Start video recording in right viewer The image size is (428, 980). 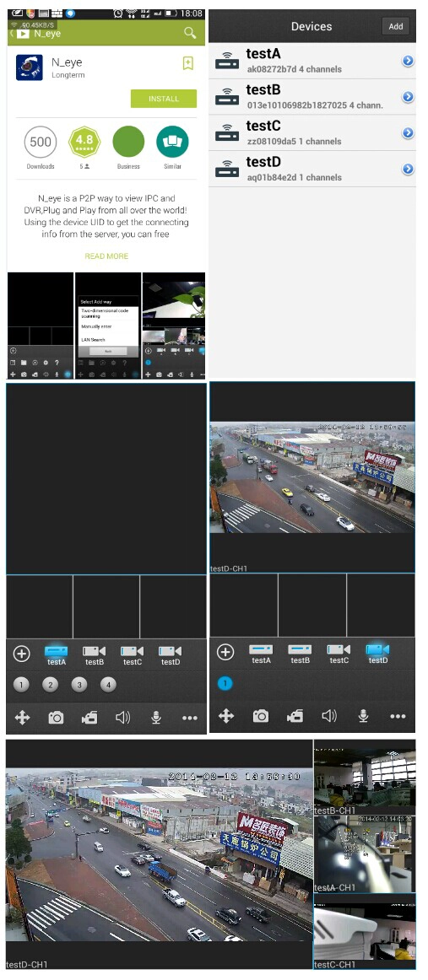tap(295, 716)
